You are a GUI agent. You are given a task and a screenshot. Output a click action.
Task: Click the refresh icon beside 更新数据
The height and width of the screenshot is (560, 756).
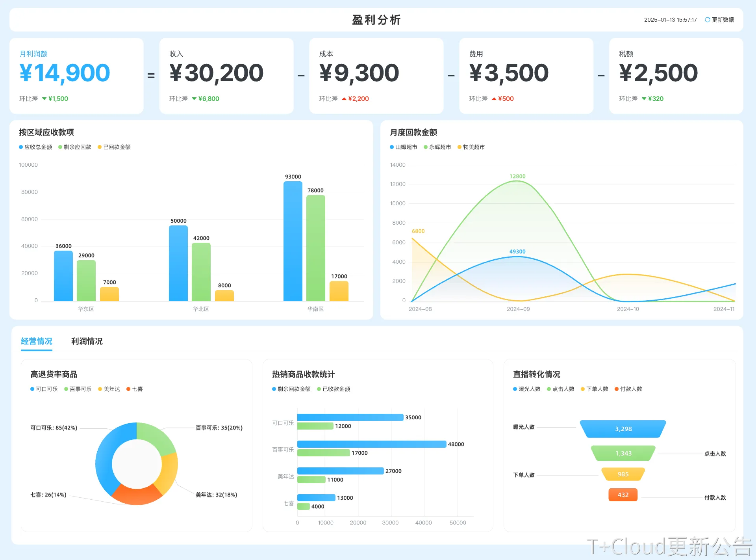tap(707, 20)
